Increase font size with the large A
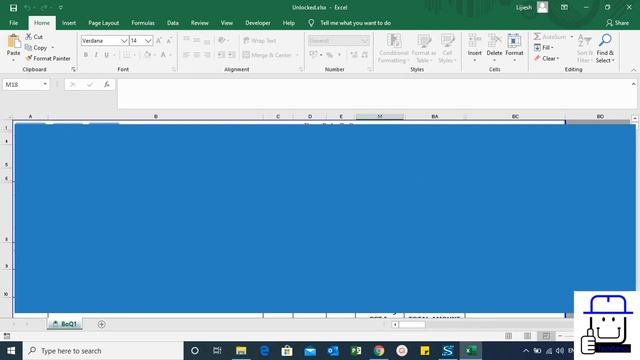 pyautogui.click(x=159, y=40)
